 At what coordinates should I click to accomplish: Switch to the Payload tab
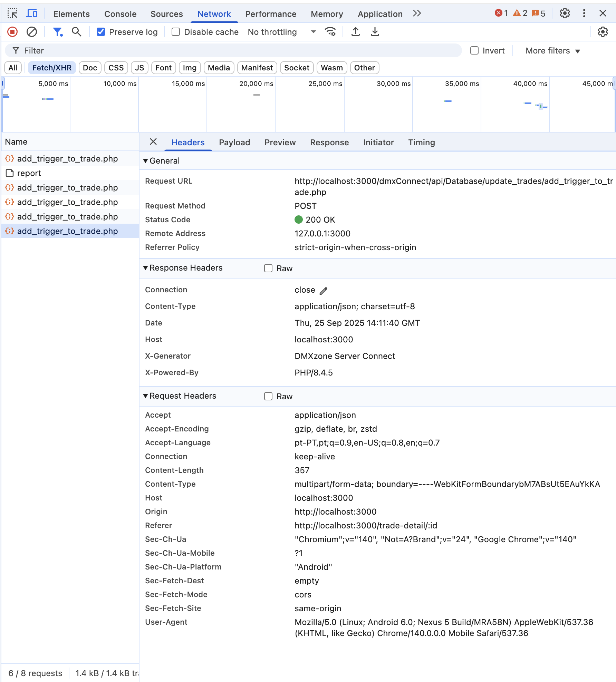coord(234,143)
